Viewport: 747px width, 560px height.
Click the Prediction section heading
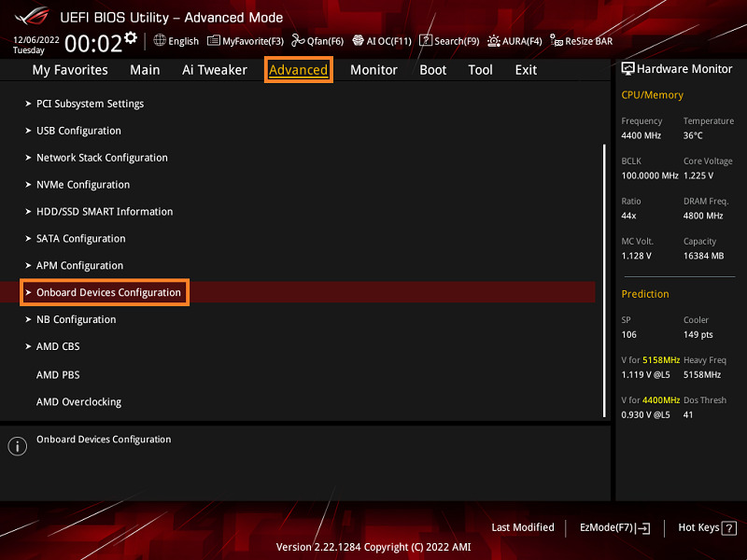645,294
